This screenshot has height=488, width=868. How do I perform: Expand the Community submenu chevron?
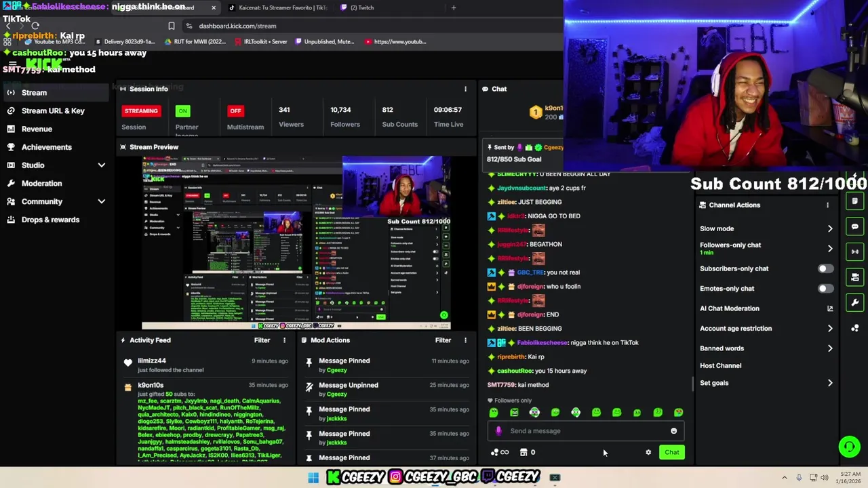pyautogui.click(x=101, y=201)
